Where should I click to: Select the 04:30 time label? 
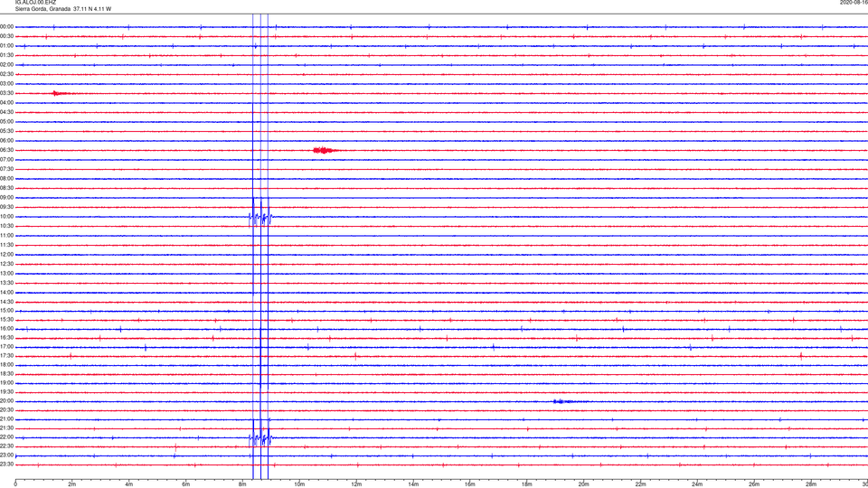(x=6, y=112)
